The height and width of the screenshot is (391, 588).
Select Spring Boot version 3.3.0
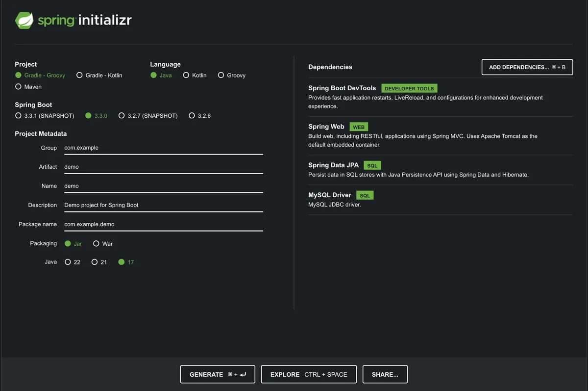pyautogui.click(x=96, y=115)
